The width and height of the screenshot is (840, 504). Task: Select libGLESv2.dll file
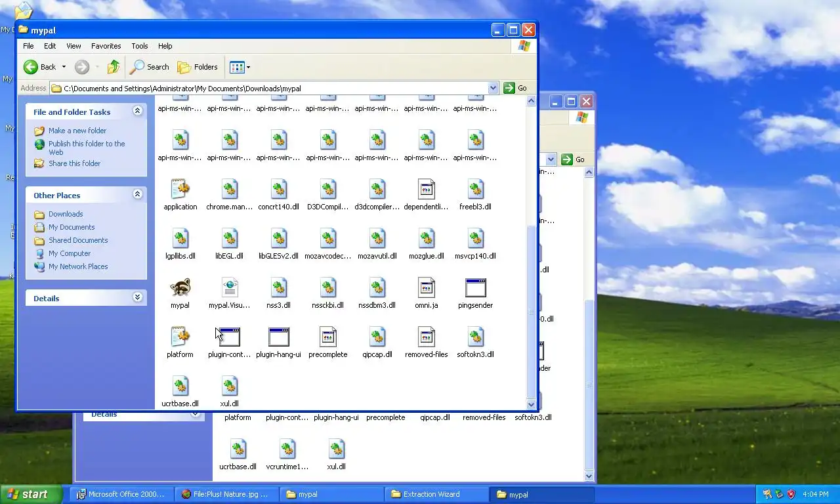coord(279,238)
